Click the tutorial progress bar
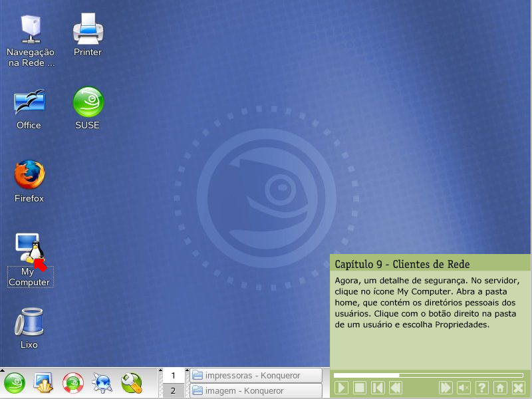Image resolution: width=532 pixels, height=399 pixels. coord(428,375)
